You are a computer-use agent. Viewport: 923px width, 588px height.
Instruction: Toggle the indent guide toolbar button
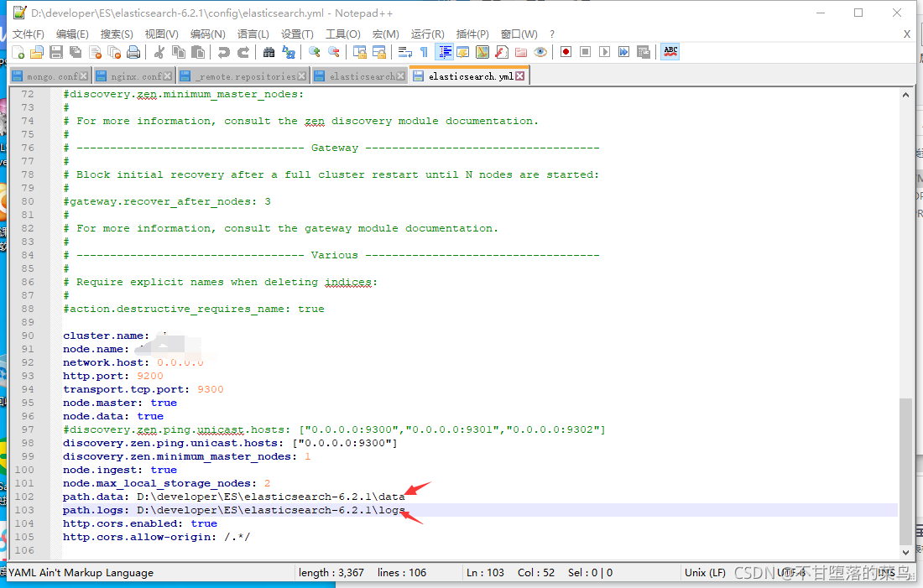point(445,52)
